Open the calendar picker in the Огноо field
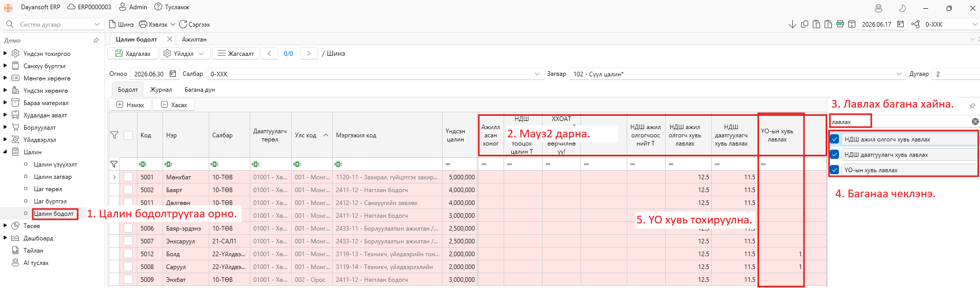The image size is (980, 288). click(173, 74)
